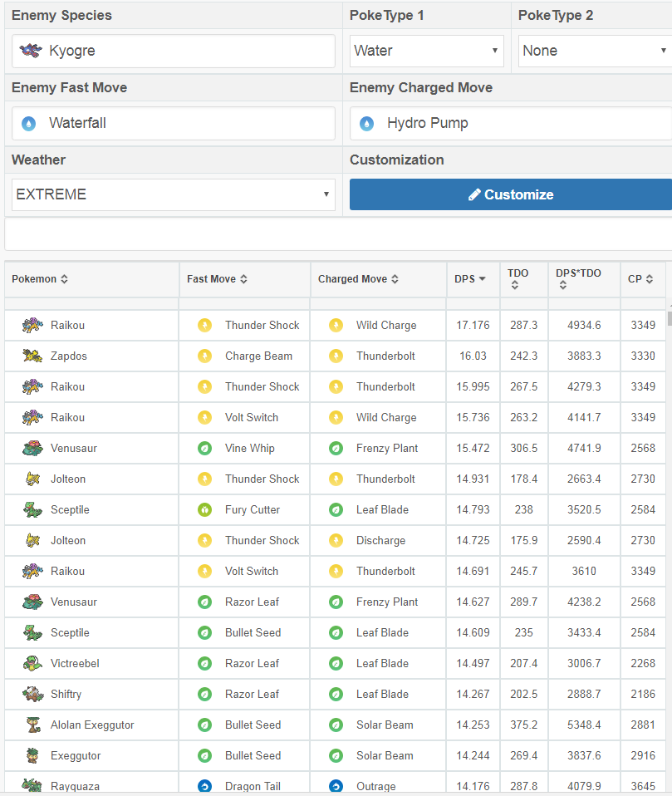Click the Rayquaza sprite icon
This screenshot has height=796, width=672.
[32, 786]
